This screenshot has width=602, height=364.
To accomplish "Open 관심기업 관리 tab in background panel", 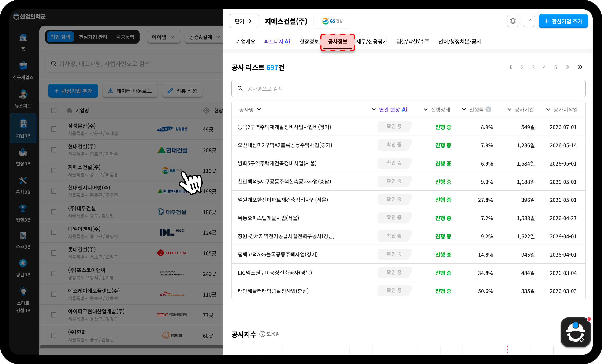I will [93, 37].
